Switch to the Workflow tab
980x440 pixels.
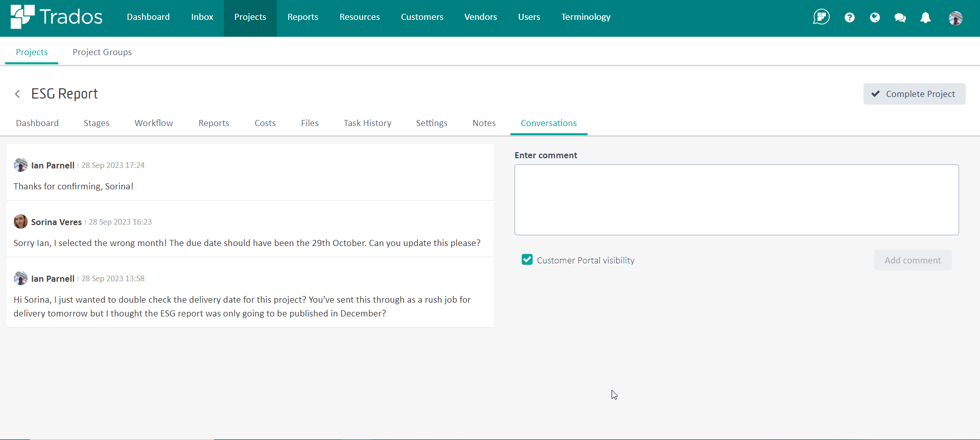154,123
